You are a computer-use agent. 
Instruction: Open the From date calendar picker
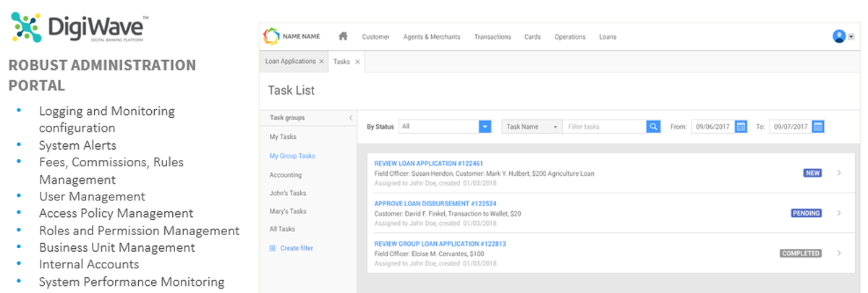click(741, 127)
